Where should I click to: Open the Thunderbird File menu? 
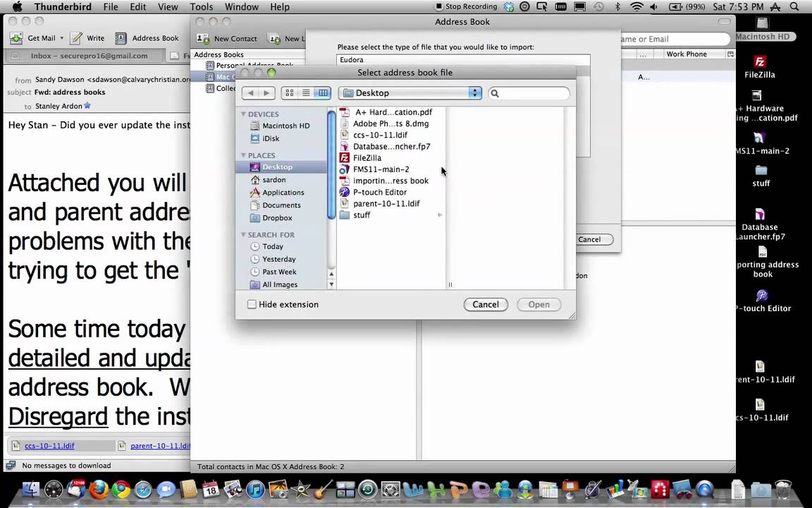click(x=110, y=7)
